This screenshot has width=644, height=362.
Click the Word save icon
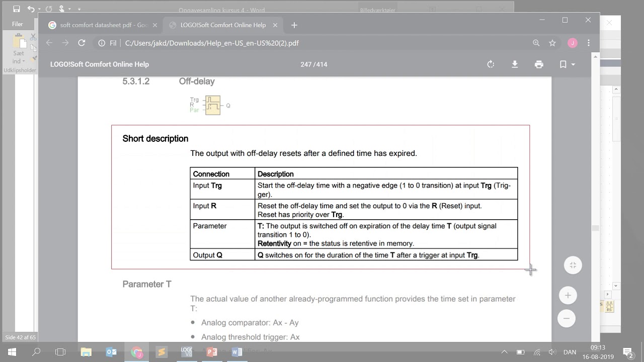point(17,9)
